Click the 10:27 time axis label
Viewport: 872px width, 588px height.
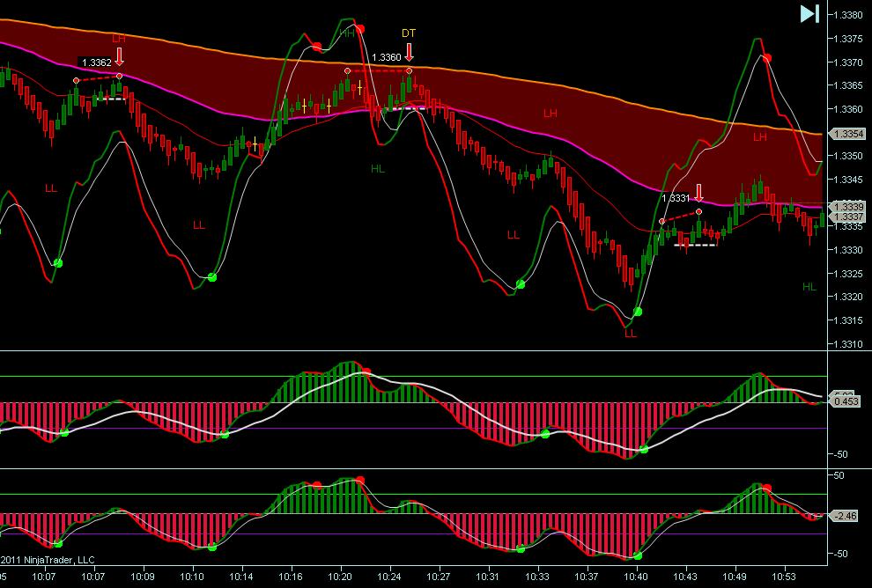(x=439, y=577)
